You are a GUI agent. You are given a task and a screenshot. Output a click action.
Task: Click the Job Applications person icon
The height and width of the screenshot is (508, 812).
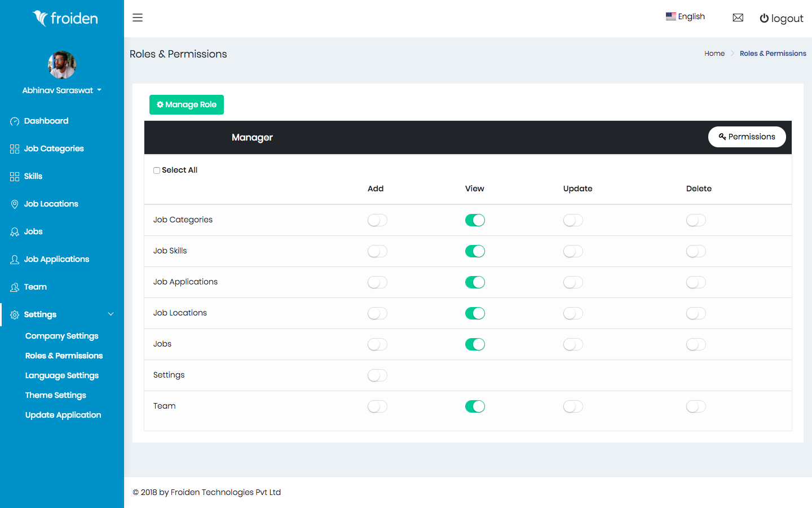pos(15,260)
